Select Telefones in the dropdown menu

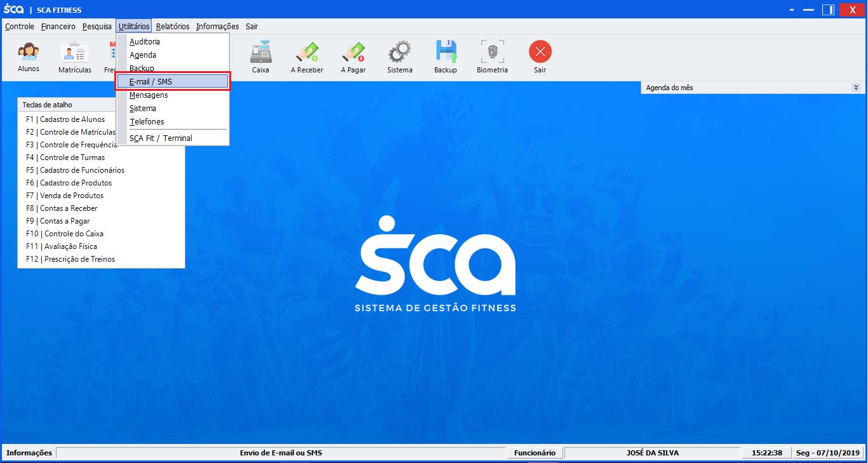(172, 122)
